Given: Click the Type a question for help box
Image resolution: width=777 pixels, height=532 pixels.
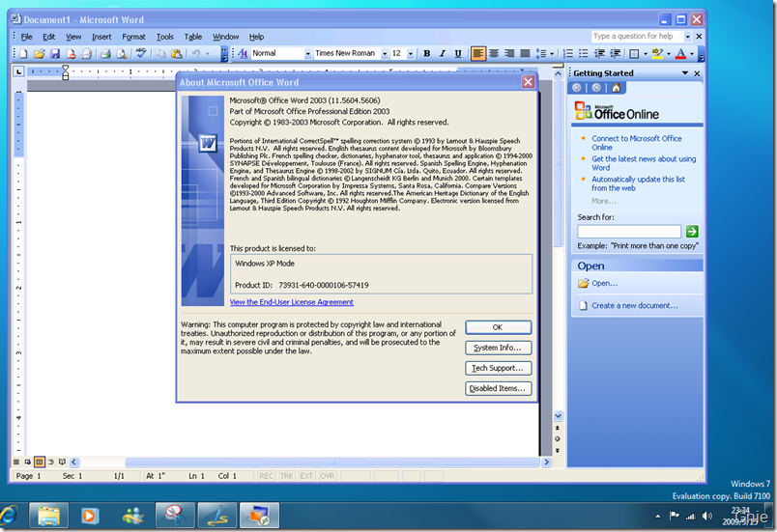Looking at the screenshot, I should click(x=637, y=37).
